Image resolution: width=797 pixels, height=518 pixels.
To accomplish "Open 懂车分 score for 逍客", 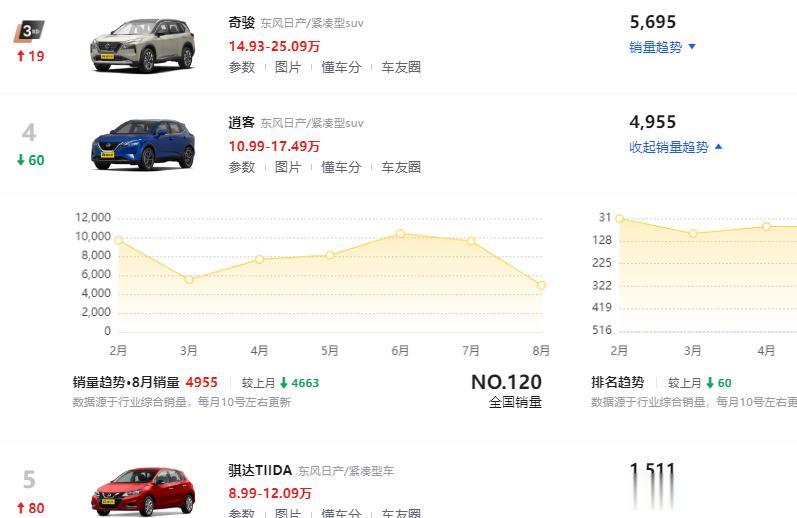I will 341,167.
